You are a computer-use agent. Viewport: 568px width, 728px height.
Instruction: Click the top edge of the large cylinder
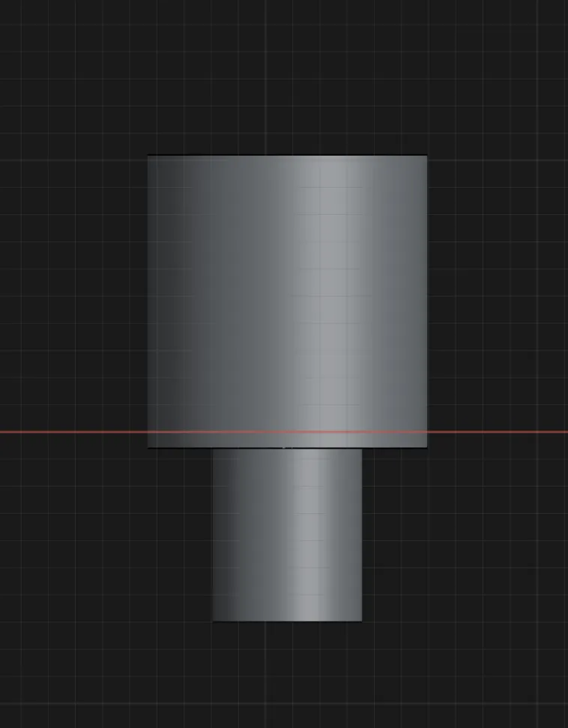pos(287,156)
